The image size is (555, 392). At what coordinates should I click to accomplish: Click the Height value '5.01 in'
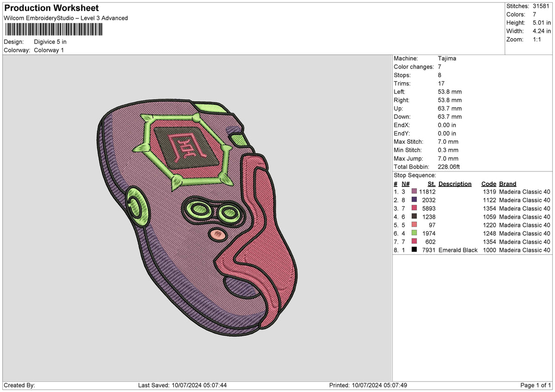(x=542, y=23)
